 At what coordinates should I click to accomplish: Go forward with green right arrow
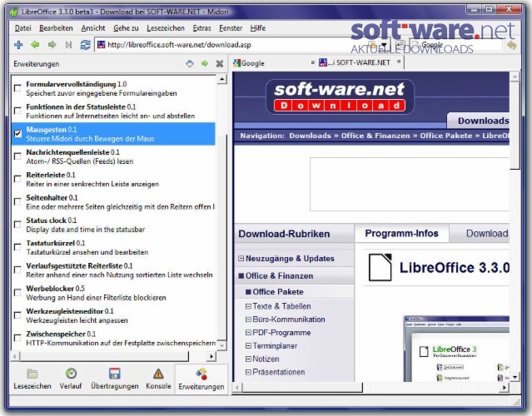[x=52, y=45]
